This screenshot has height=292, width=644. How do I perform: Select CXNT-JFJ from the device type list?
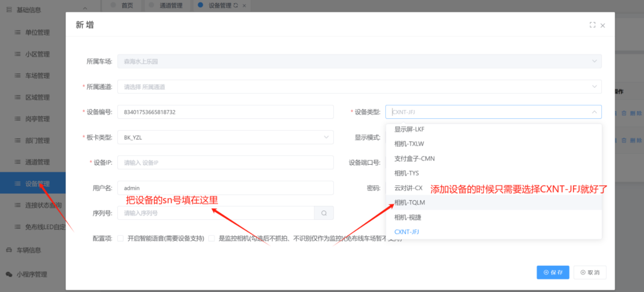pyautogui.click(x=494, y=232)
